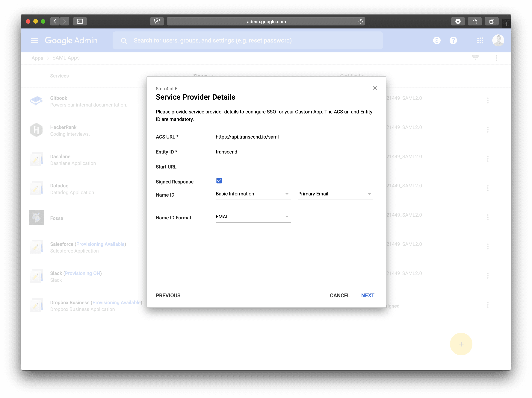Expand the Name ID Format EMAIL dropdown
This screenshot has height=398, width=532.
coord(253,217)
